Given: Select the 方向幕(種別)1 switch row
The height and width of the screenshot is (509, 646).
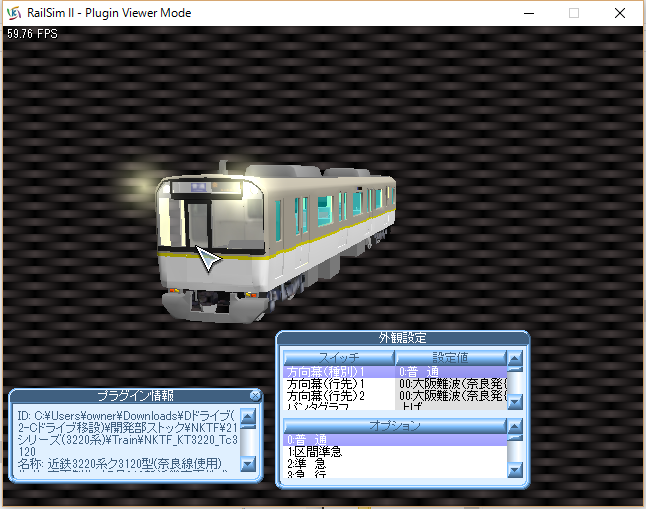Looking at the screenshot, I should (339, 372).
